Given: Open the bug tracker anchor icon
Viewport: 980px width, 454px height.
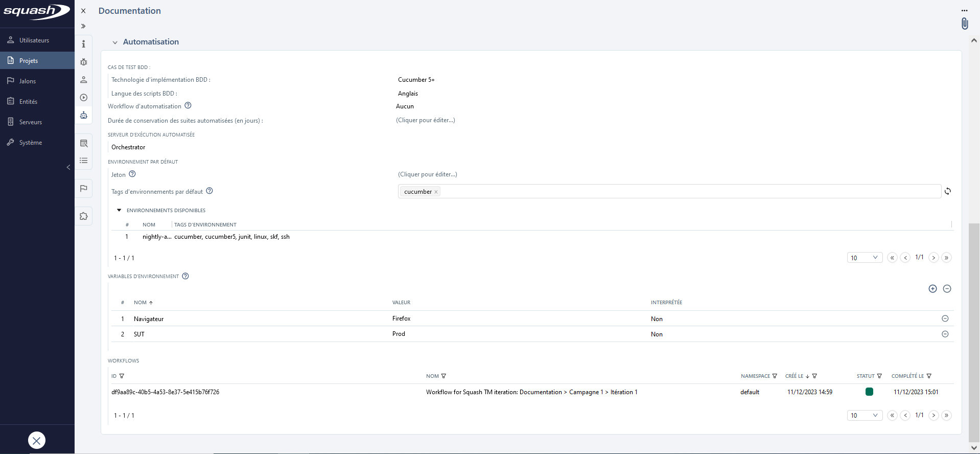Looking at the screenshot, I should [84, 62].
